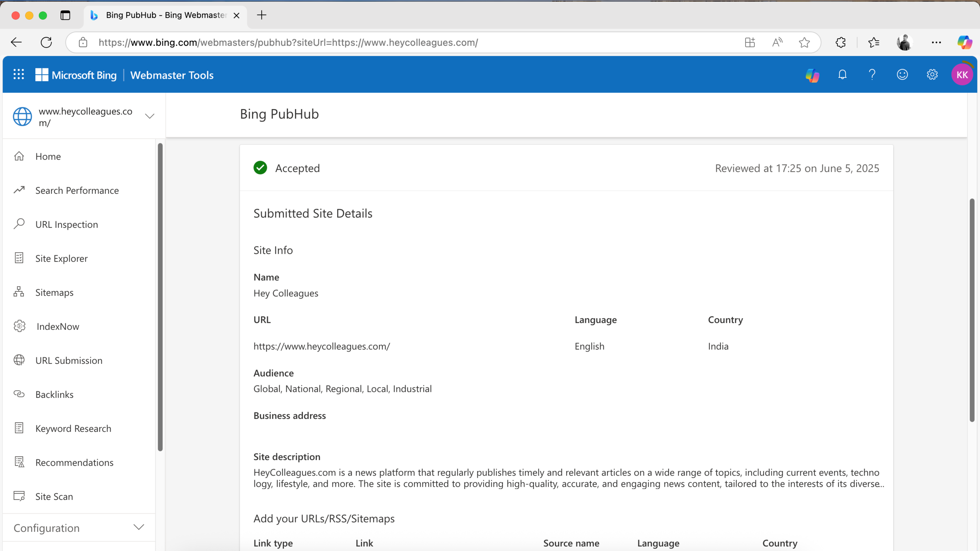
Task: Navigate to Home in the sidebar
Action: pyautogui.click(x=48, y=156)
